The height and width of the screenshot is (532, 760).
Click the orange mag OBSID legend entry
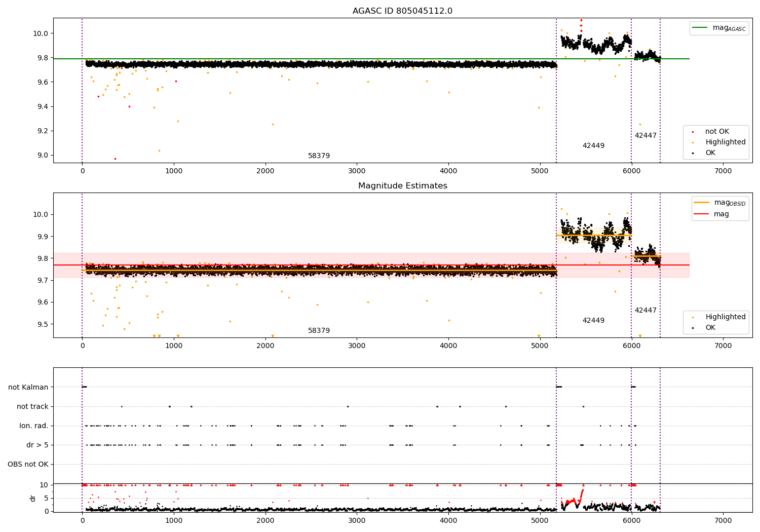point(720,203)
